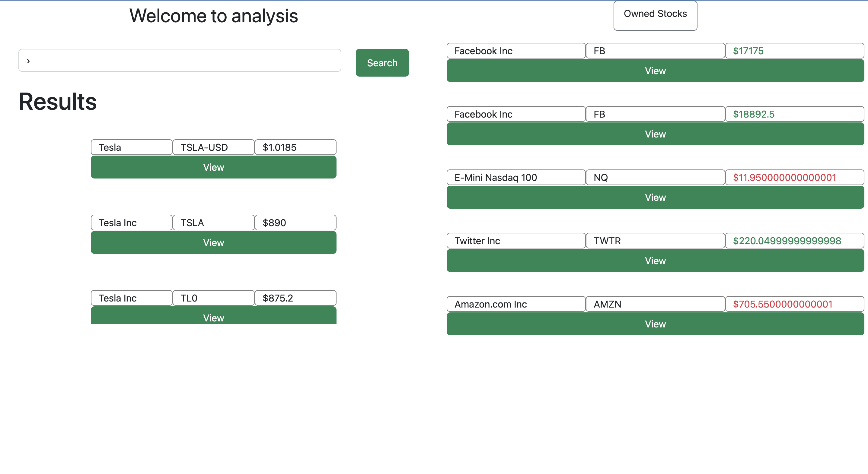
Task: Click the green Search button
Action: (382, 63)
